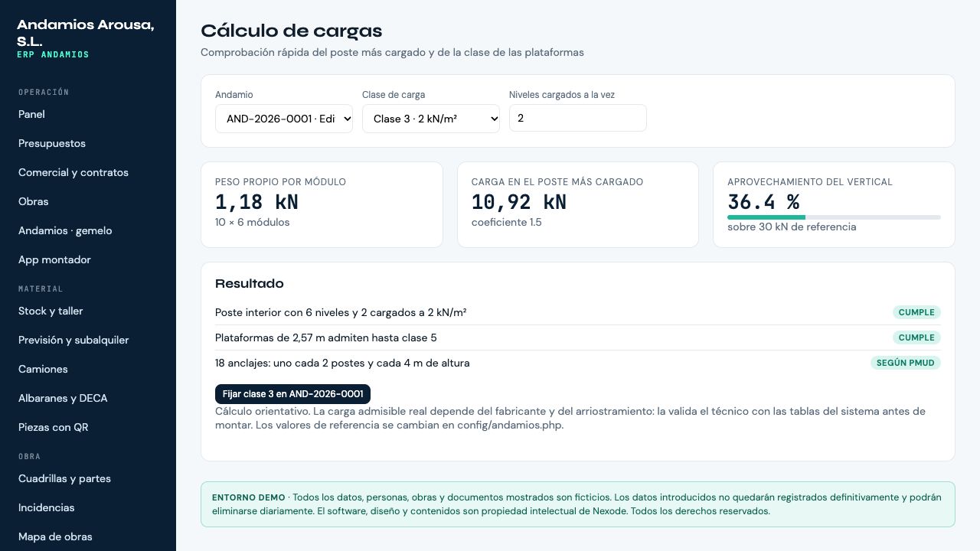Click the 10,92 kN carga value
The width and height of the screenshot is (980, 551).
[519, 202]
